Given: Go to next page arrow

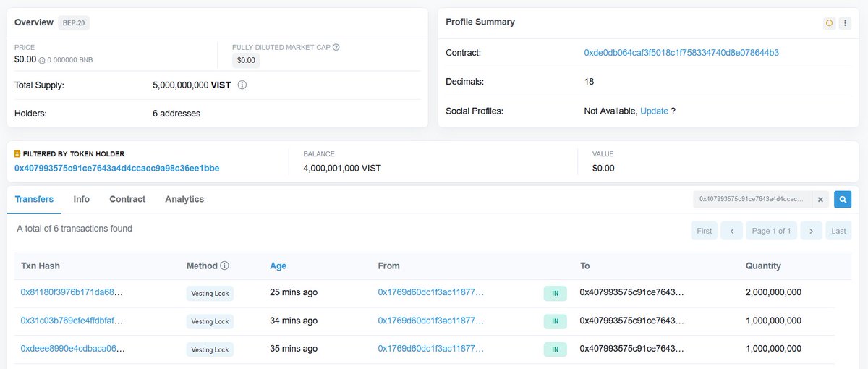Looking at the screenshot, I should tap(812, 231).
